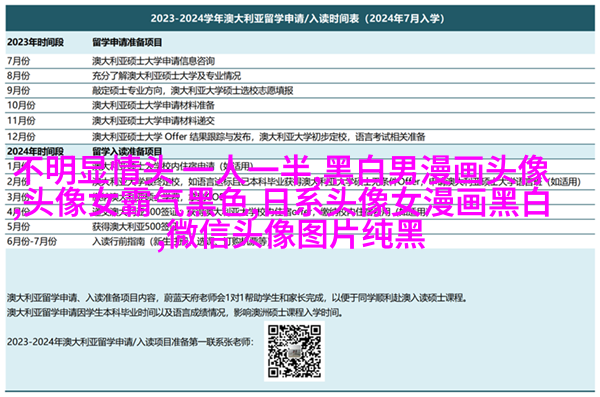Click the 12月份 row label
600x397 pixels.
click(21, 136)
